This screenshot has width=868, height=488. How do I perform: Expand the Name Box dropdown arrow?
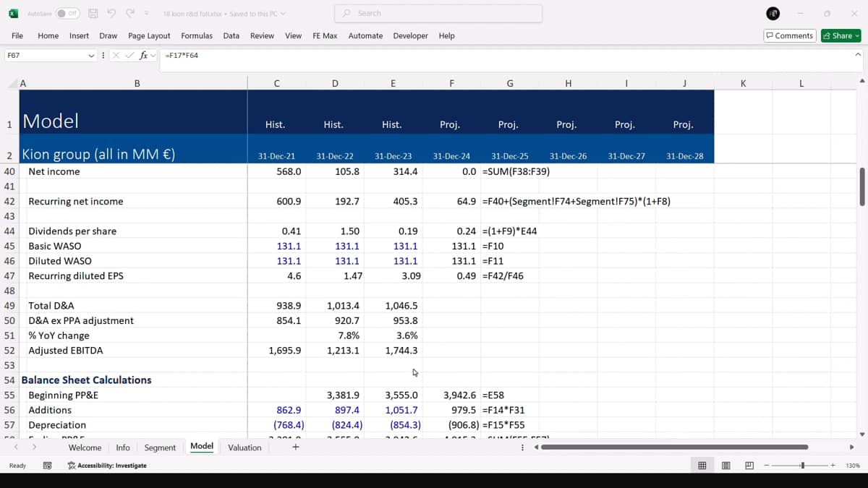pyautogui.click(x=92, y=55)
